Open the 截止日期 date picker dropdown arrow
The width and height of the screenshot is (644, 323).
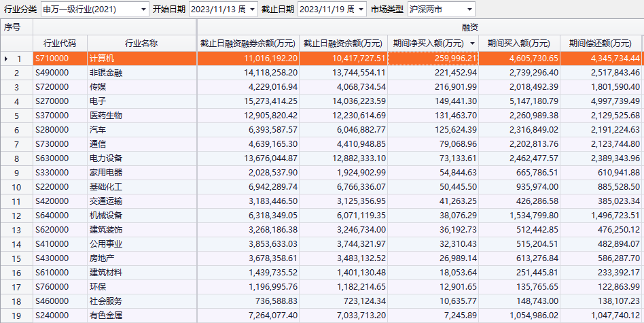[361, 10]
